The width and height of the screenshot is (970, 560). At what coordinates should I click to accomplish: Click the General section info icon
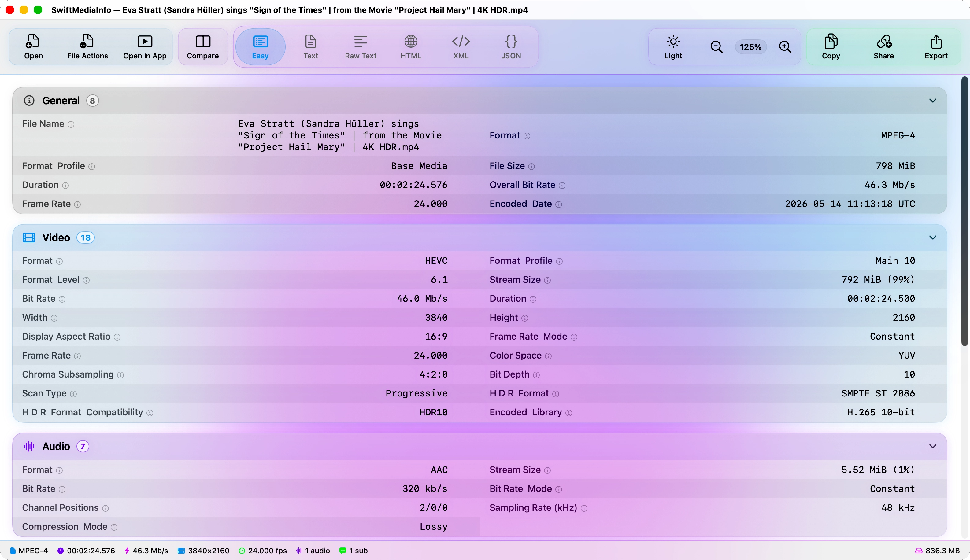point(29,101)
